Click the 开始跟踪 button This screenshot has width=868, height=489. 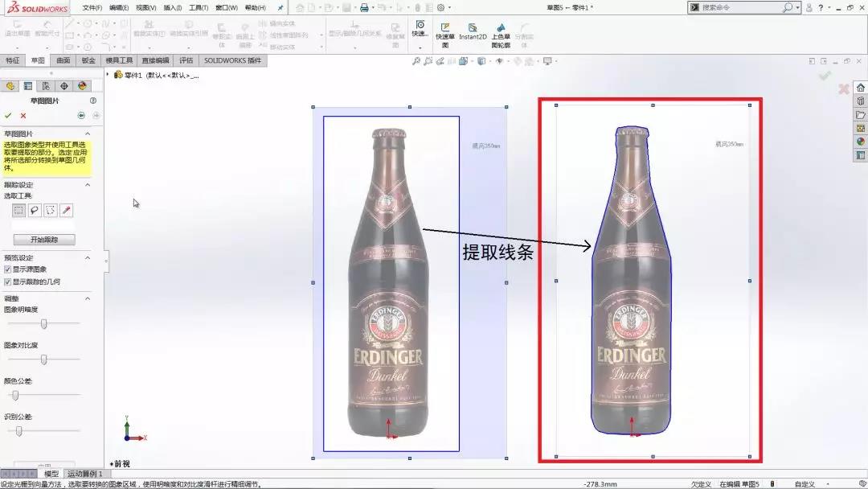pos(45,240)
